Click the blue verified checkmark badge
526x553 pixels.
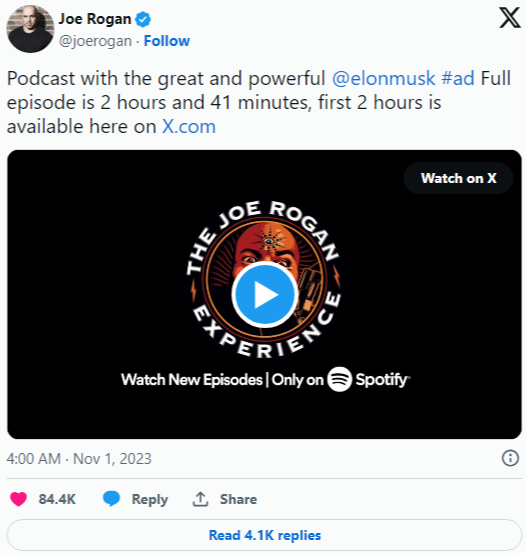click(143, 19)
